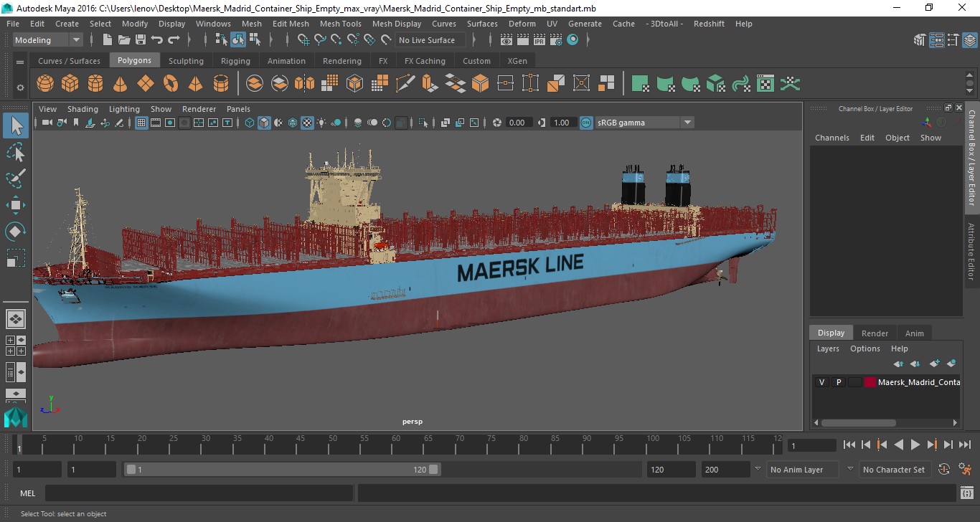Create a polygon cylinder from the shelf

pos(95,84)
